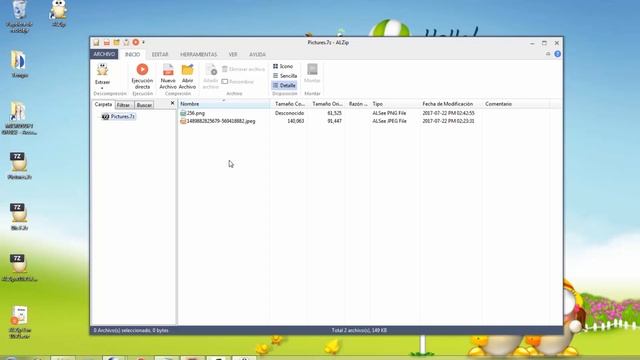Select the Filtrar side panel tab
Viewport: 640px width, 360px height.
(124, 105)
